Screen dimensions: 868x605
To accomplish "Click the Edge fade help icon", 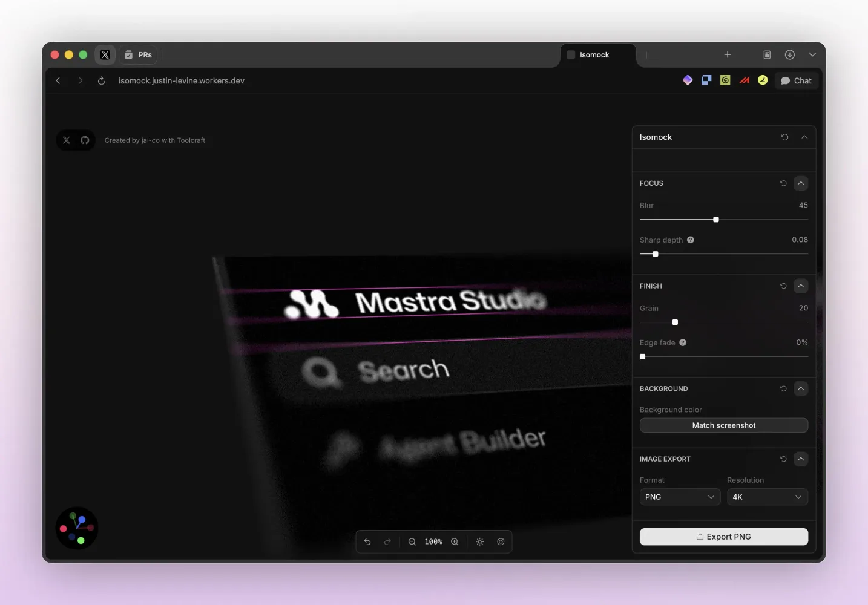I will tap(683, 342).
